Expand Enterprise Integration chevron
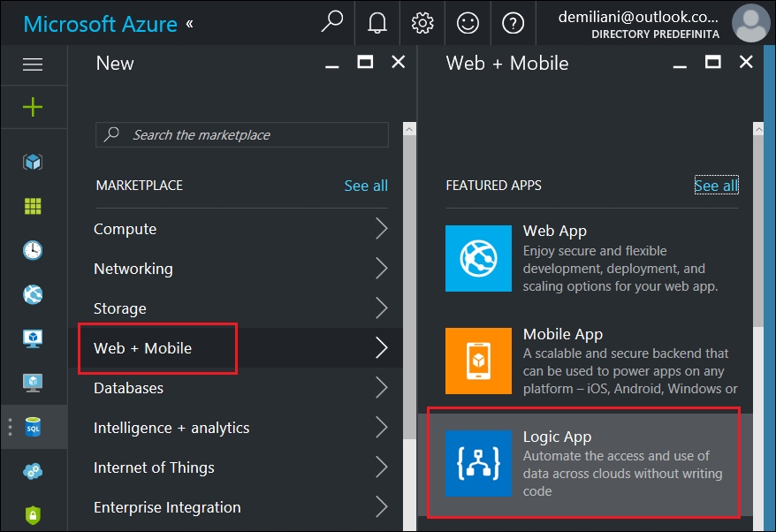 pyautogui.click(x=381, y=506)
